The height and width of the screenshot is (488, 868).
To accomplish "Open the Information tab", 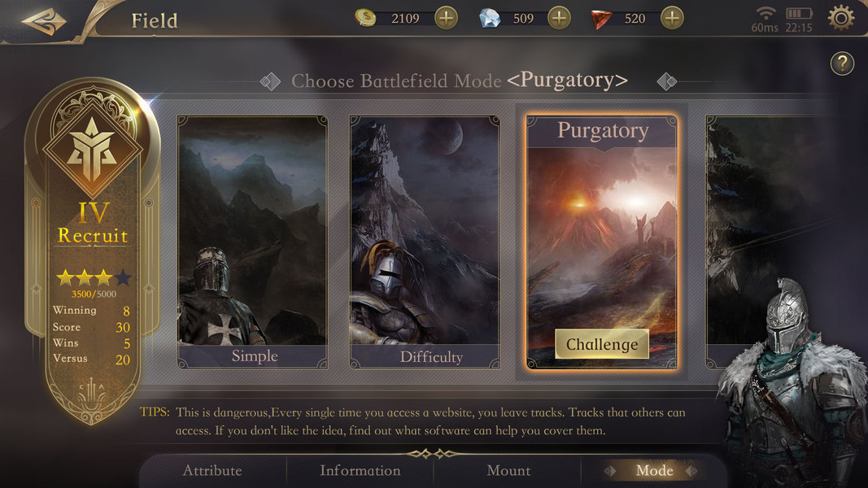I will [x=360, y=471].
